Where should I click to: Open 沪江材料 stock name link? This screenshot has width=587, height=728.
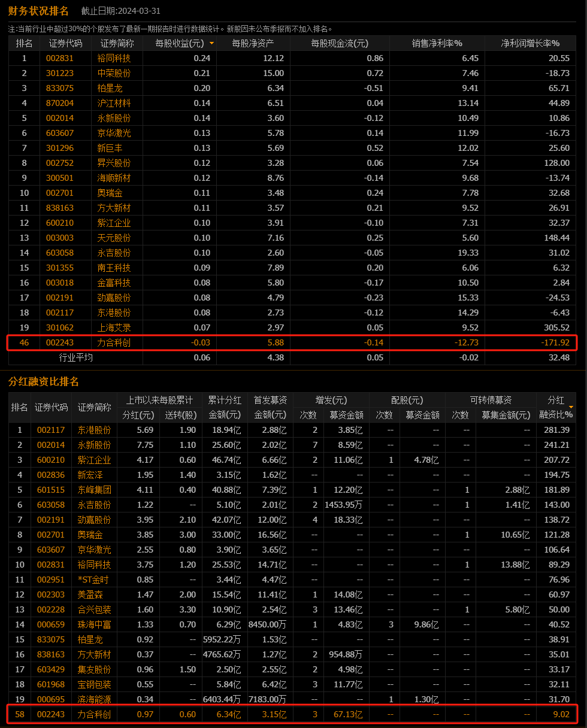tap(114, 103)
